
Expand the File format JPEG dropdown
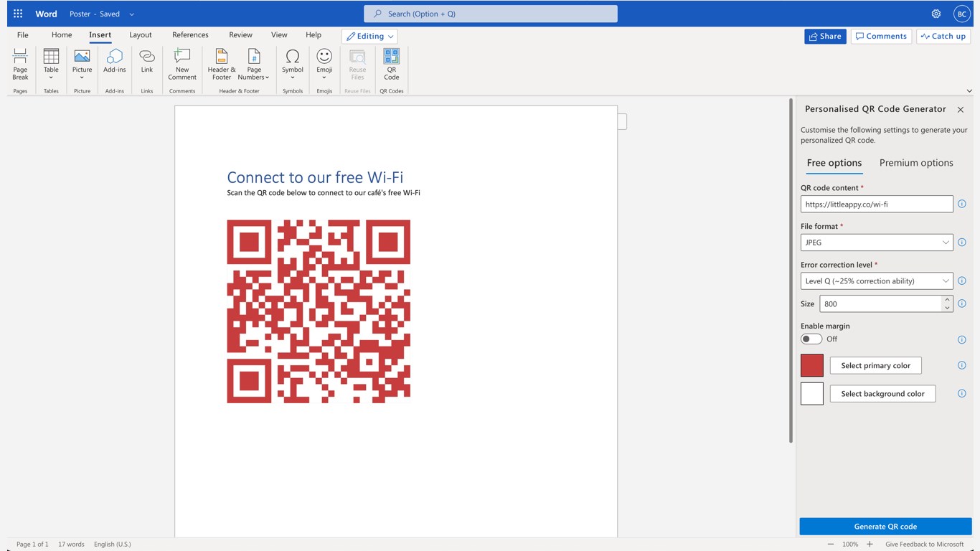[x=877, y=242]
